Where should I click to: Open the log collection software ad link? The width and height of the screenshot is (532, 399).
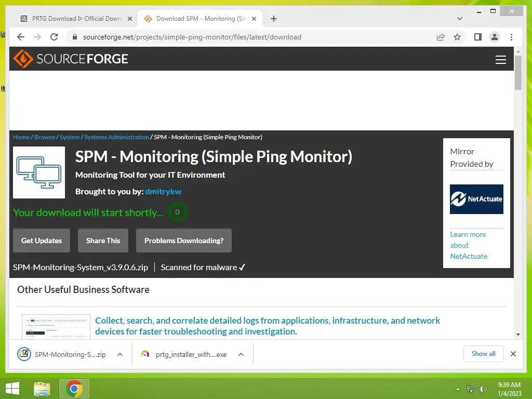tap(268, 326)
